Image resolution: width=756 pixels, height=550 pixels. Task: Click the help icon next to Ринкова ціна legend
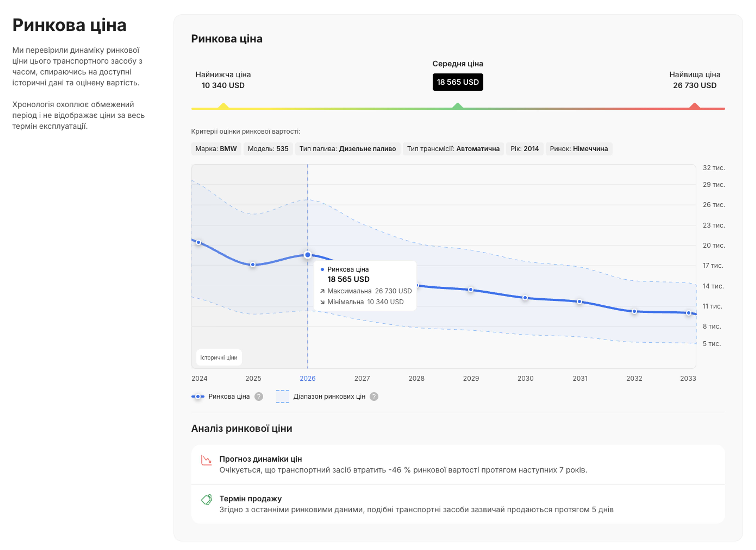259,396
